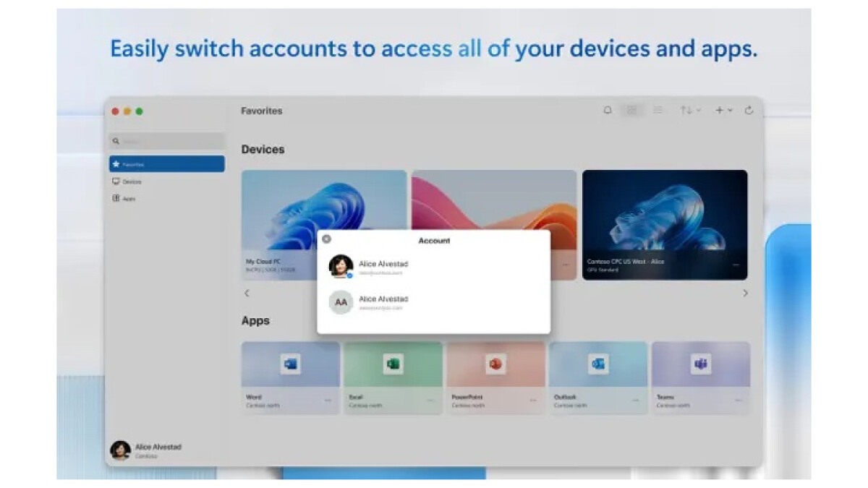This screenshot has height=488, width=868.
Task: Open the Alice Alvestad profile in the sidebar footer
Action: click(147, 451)
